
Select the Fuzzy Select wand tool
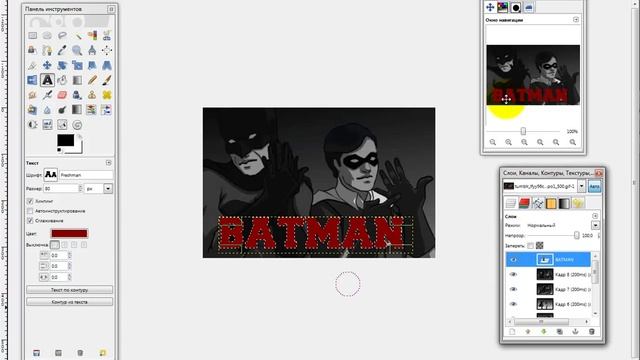pyautogui.click(x=77, y=36)
